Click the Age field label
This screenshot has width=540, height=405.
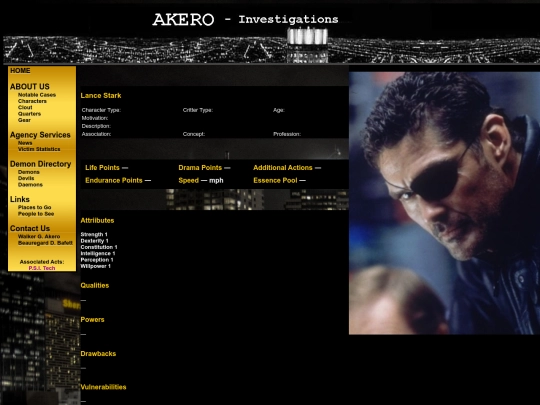(279, 110)
